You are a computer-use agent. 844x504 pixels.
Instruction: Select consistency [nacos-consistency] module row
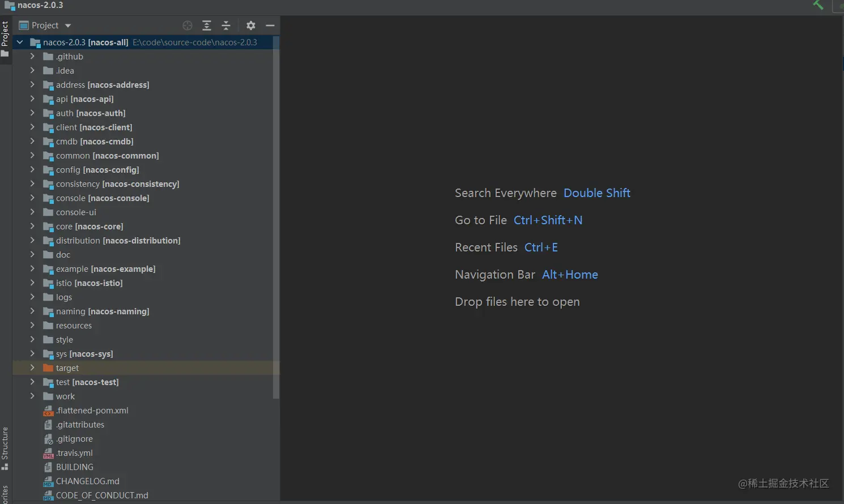click(x=143, y=184)
